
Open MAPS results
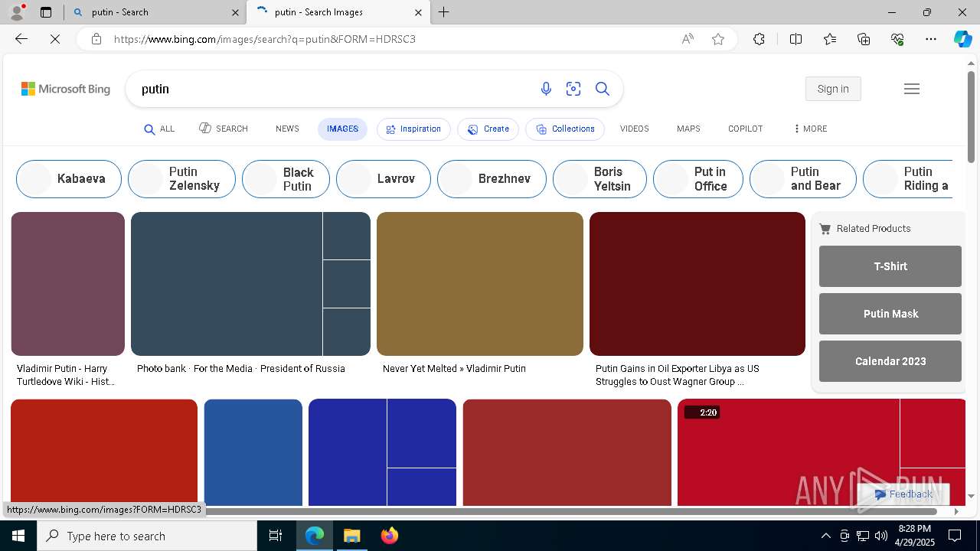click(688, 129)
